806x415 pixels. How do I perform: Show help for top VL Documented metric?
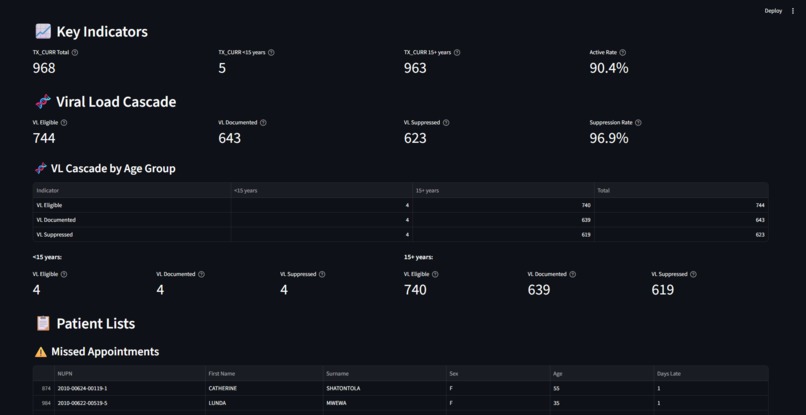pyautogui.click(x=263, y=122)
